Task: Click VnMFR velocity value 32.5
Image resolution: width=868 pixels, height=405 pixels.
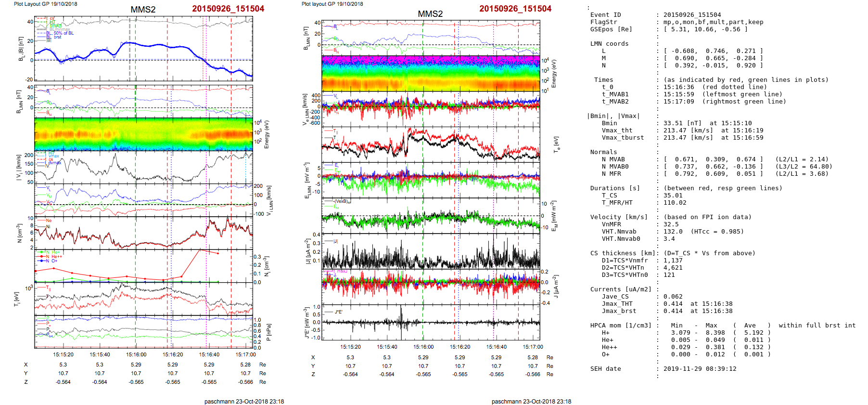Action: 671,224
